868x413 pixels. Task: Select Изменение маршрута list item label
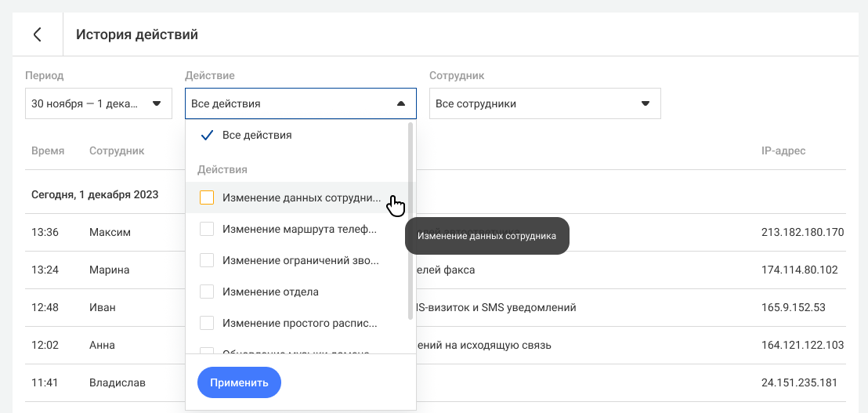click(299, 229)
